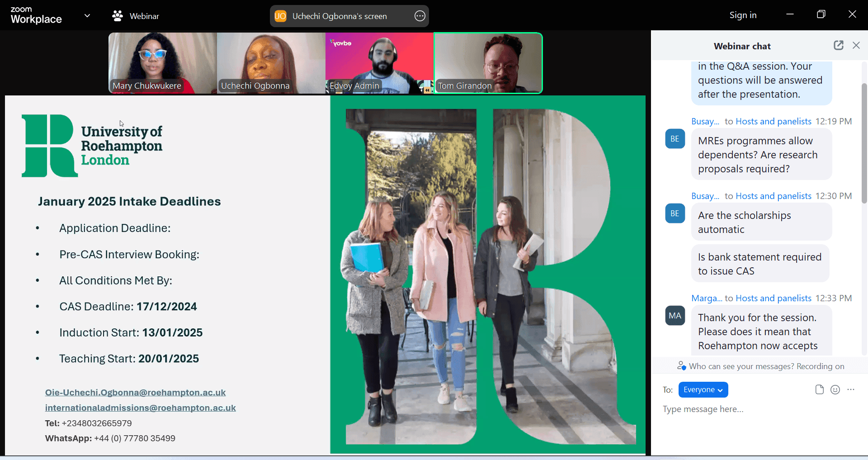Image resolution: width=868 pixels, height=460 pixels.
Task: Click the Webinar chat panel title
Action: (x=742, y=46)
